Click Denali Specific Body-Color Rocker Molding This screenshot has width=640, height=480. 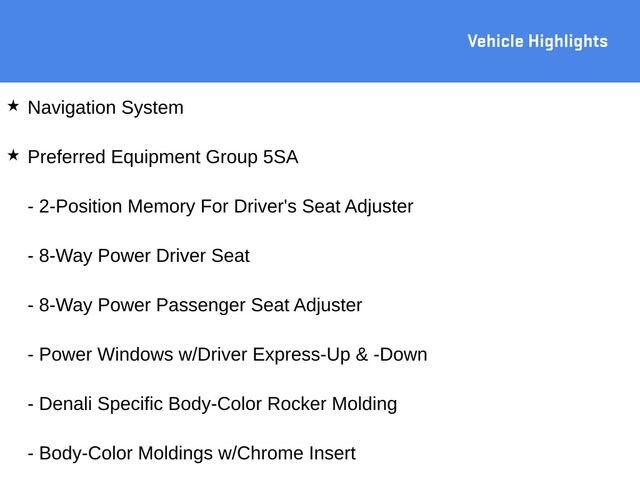[x=212, y=404]
